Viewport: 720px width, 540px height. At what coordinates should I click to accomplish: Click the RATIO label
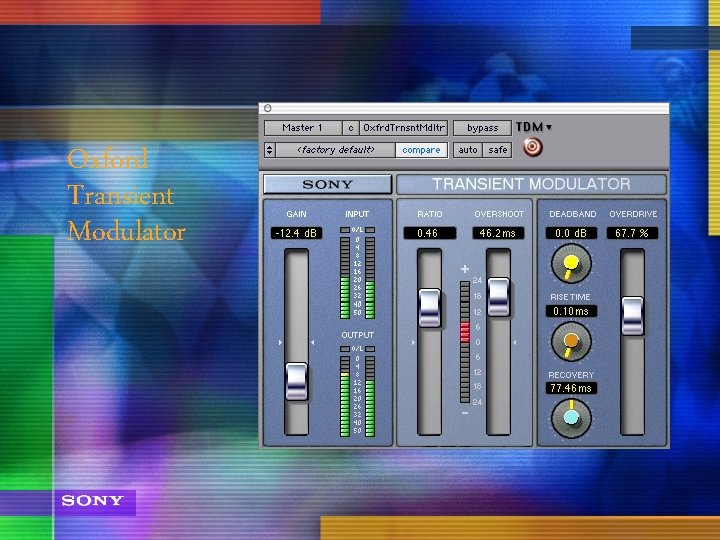[430, 214]
